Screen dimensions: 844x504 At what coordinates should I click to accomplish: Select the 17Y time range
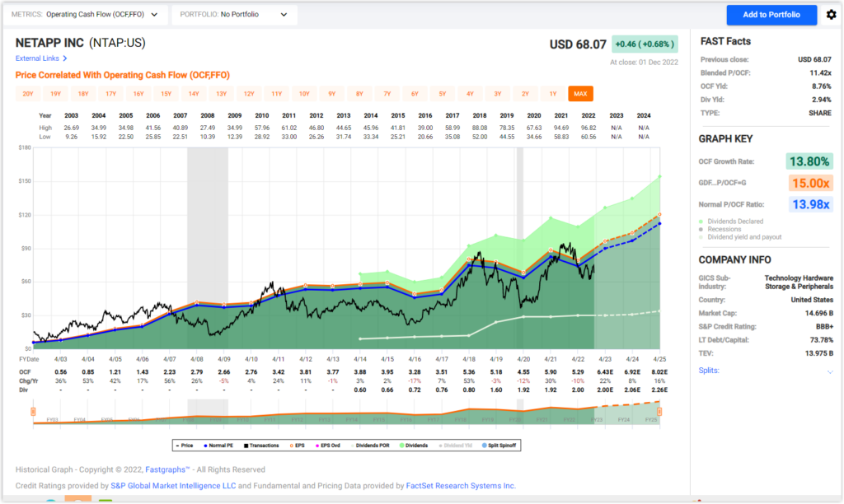click(111, 94)
